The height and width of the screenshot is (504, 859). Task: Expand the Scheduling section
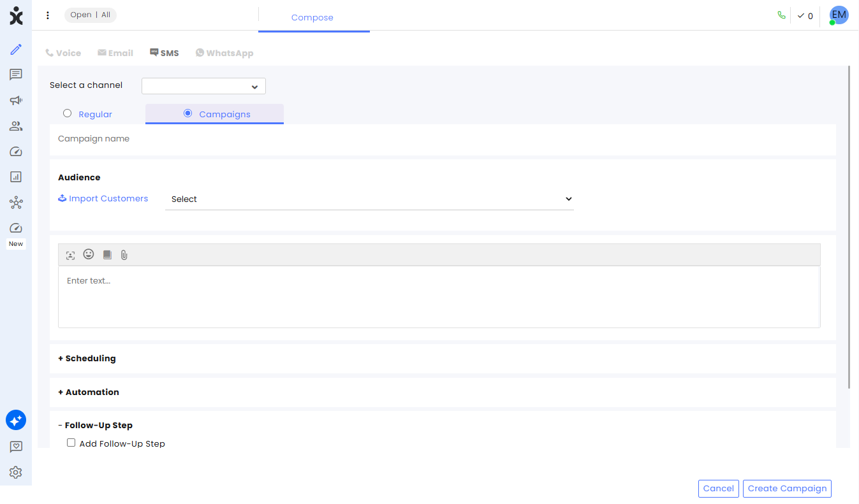(x=87, y=358)
